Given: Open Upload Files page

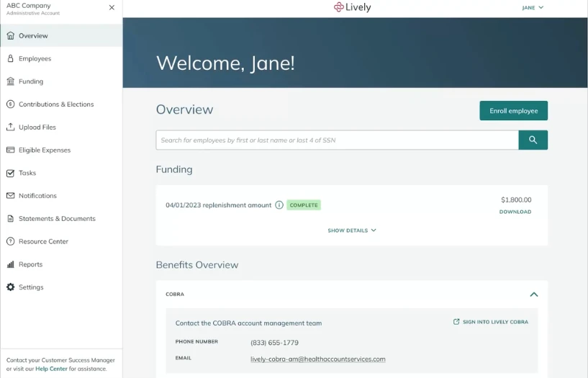Looking at the screenshot, I should (x=61, y=127).
